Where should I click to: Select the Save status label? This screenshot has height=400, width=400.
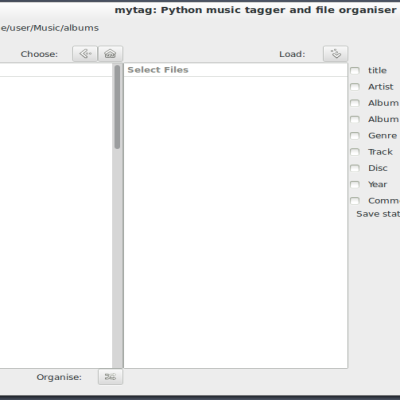coord(378,214)
